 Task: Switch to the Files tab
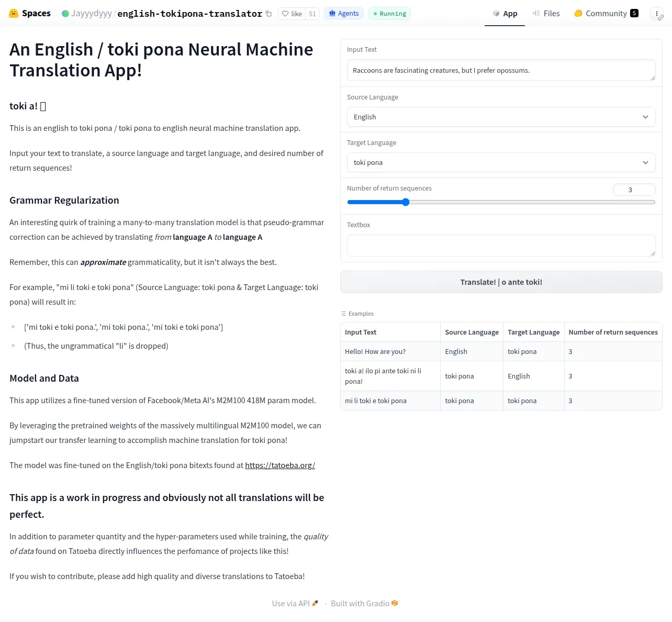546,14
